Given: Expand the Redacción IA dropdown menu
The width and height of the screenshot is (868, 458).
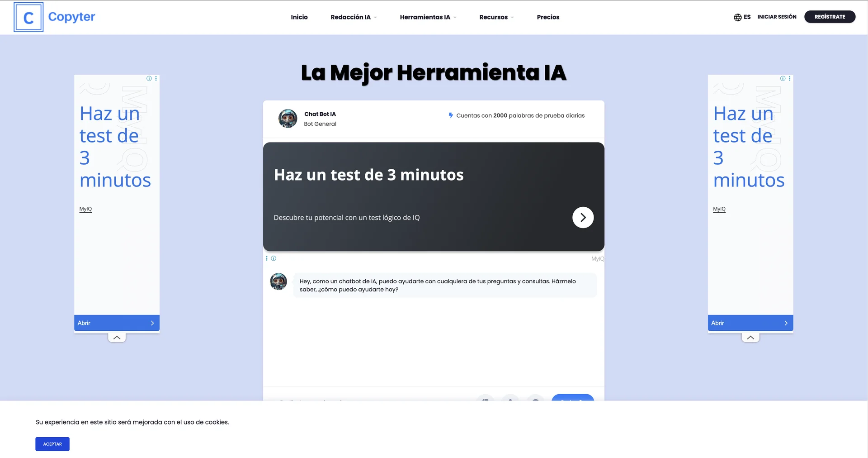Looking at the screenshot, I should click(353, 17).
